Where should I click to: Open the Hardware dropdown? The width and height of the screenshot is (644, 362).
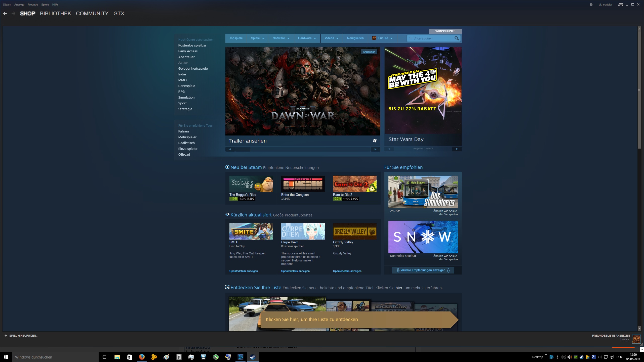pyautogui.click(x=307, y=38)
